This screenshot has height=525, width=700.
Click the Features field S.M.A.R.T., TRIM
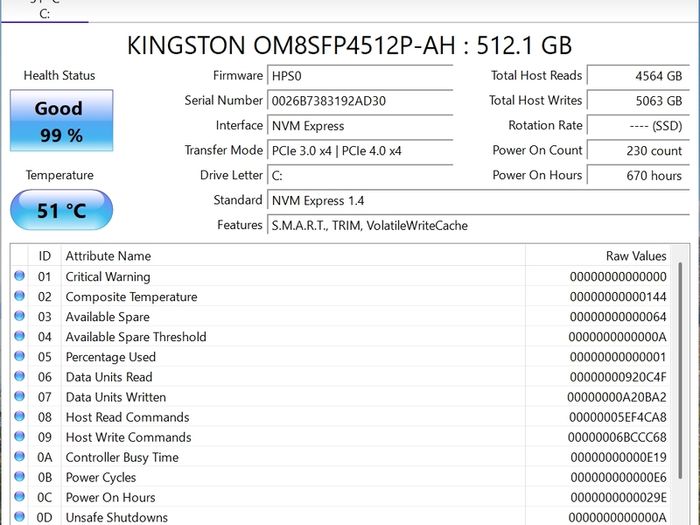coord(478,225)
